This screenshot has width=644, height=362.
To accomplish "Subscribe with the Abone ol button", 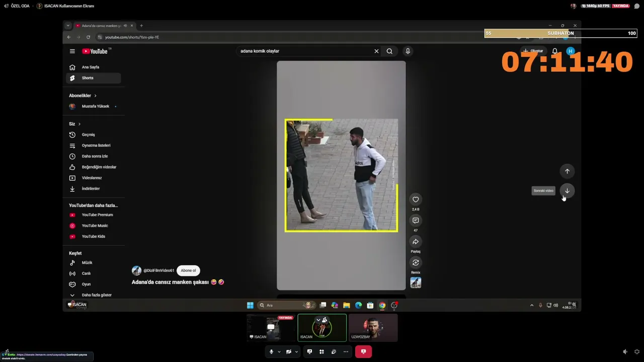I will click(188, 270).
